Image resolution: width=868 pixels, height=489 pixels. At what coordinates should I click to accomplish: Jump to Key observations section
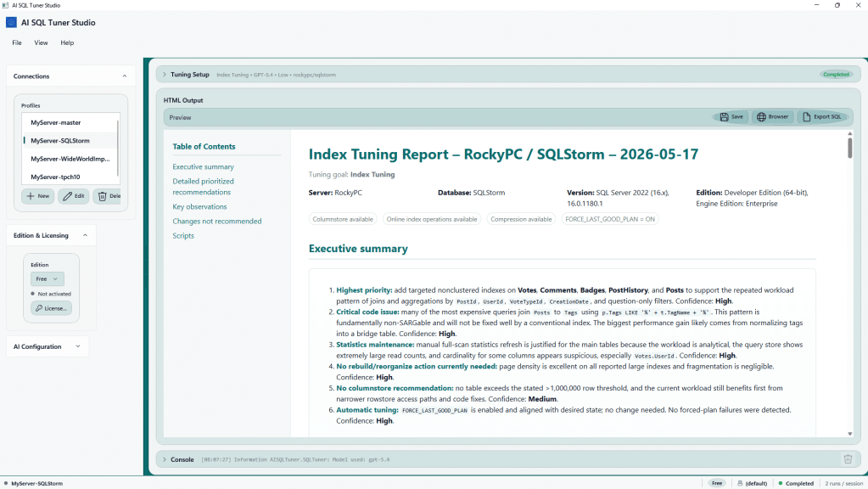[199, 206]
